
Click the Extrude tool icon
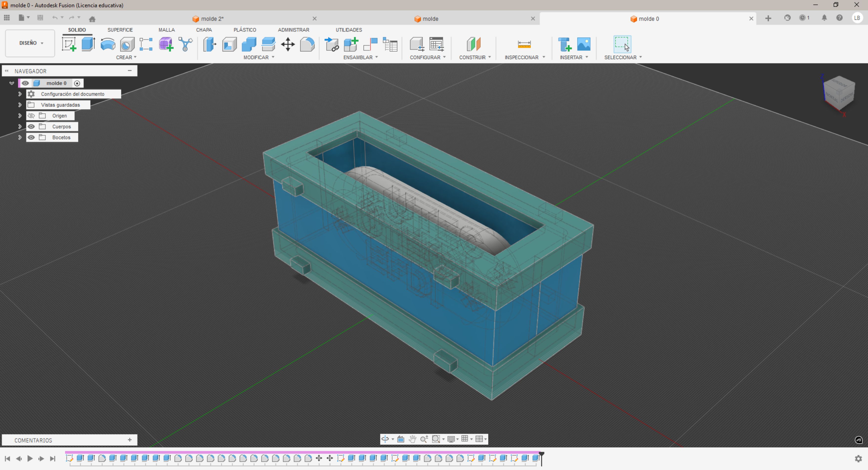(x=88, y=44)
